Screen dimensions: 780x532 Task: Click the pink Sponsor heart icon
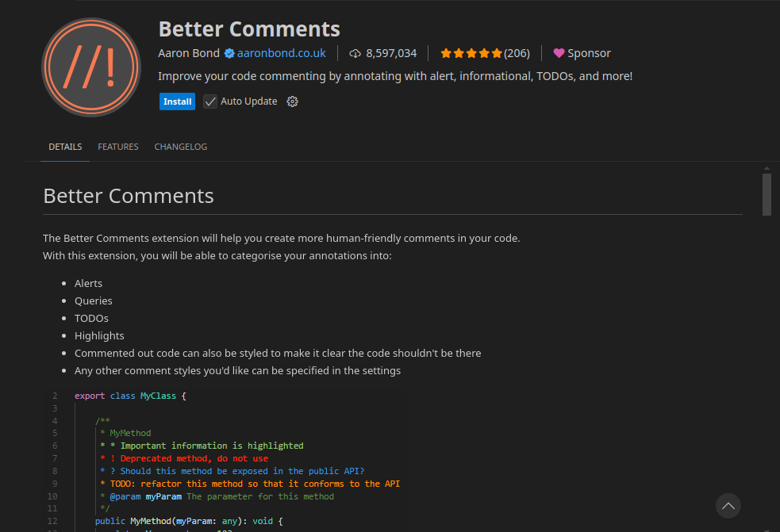point(559,53)
